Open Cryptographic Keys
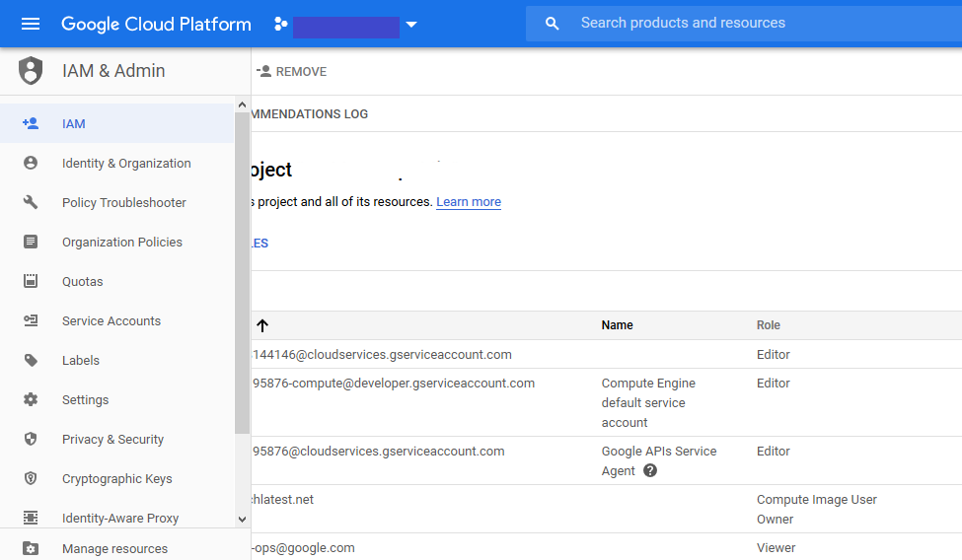 pyautogui.click(x=116, y=478)
